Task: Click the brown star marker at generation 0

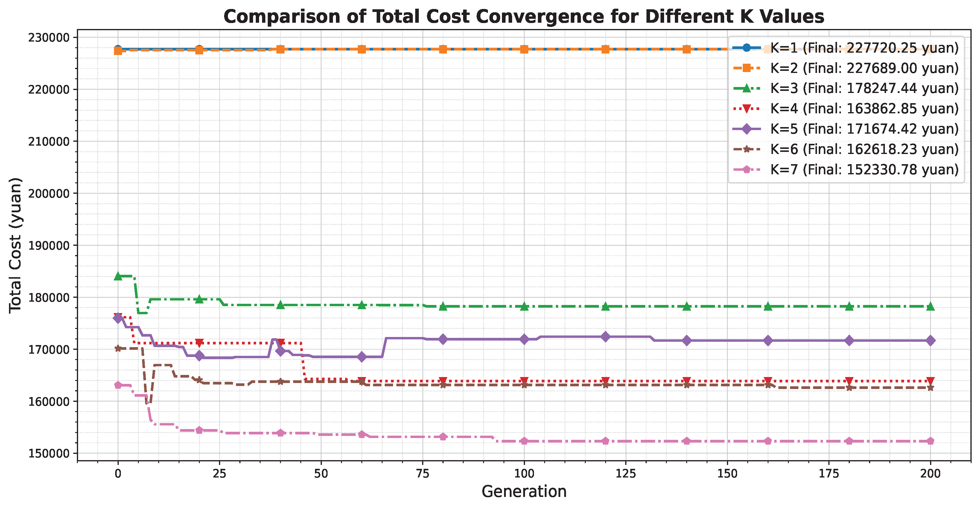Action: click(x=118, y=348)
